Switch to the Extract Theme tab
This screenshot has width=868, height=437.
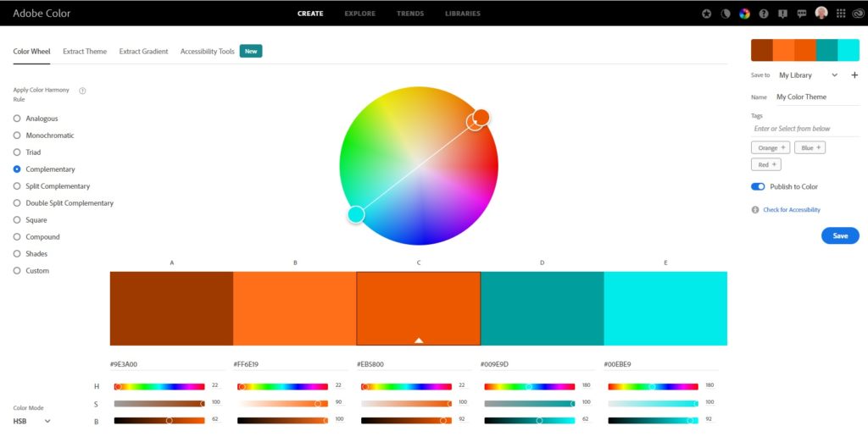tap(85, 52)
